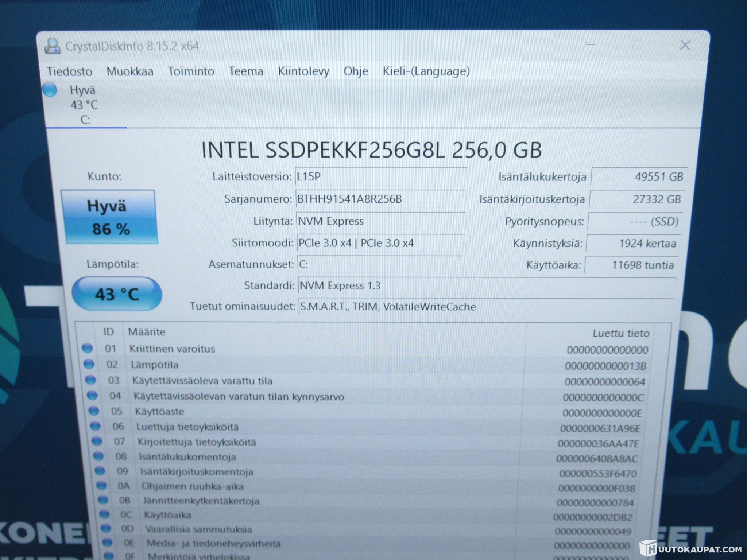
Task: Click raw value 000000000000013B for Lämpötila
Action: point(606,366)
